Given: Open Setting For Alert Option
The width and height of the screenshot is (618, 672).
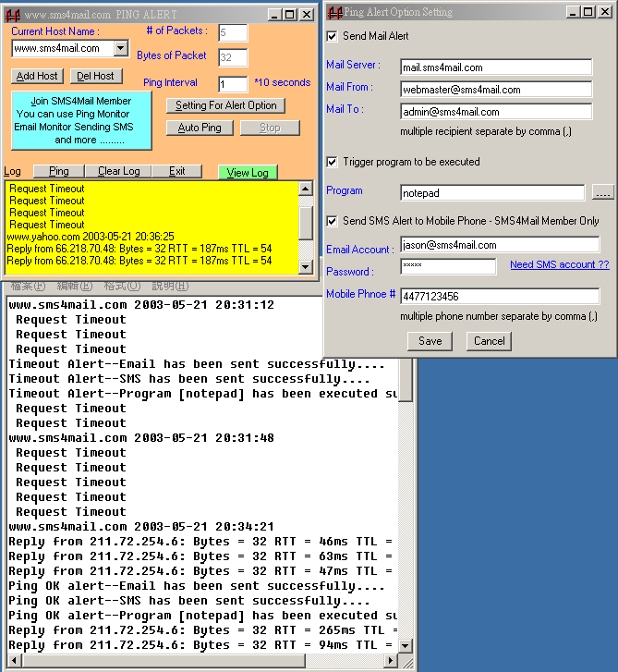Looking at the screenshot, I should click(225, 105).
